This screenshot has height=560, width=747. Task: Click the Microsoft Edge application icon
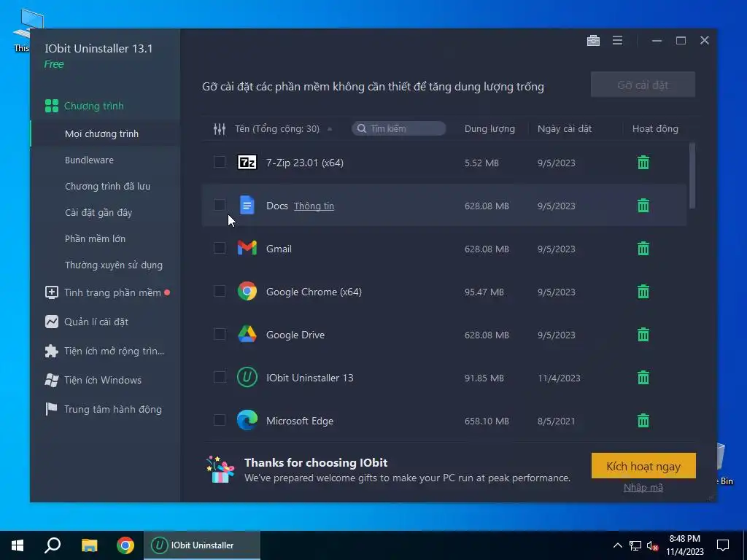pos(247,421)
